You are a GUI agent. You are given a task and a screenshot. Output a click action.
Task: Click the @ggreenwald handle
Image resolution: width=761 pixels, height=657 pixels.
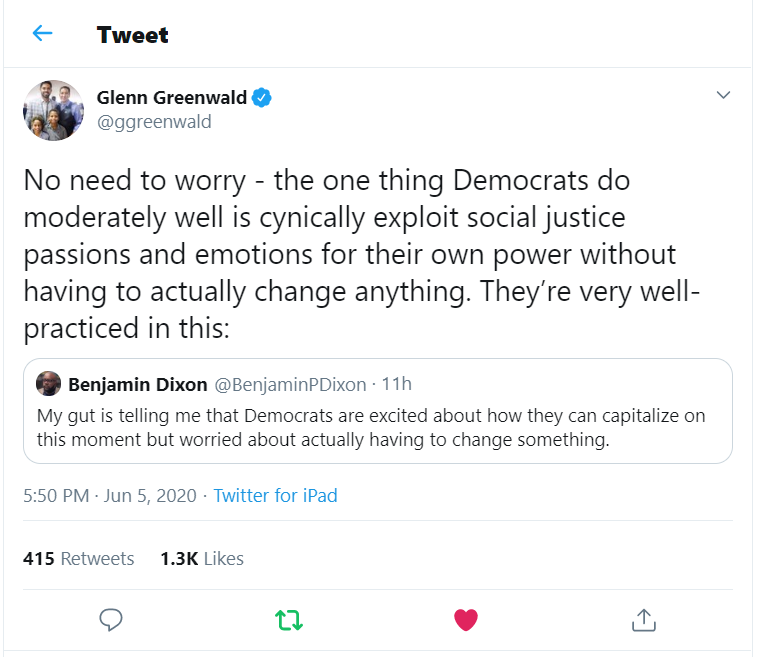coord(154,122)
